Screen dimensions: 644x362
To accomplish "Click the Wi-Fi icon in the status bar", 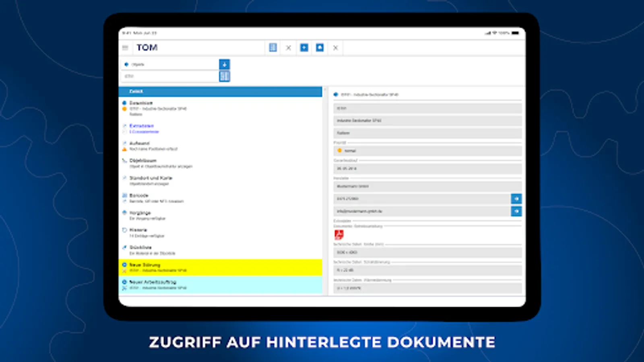I will (495, 33).
